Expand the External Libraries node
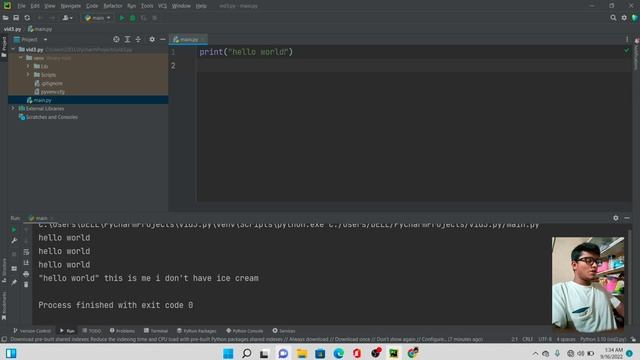 pos(13,109)
